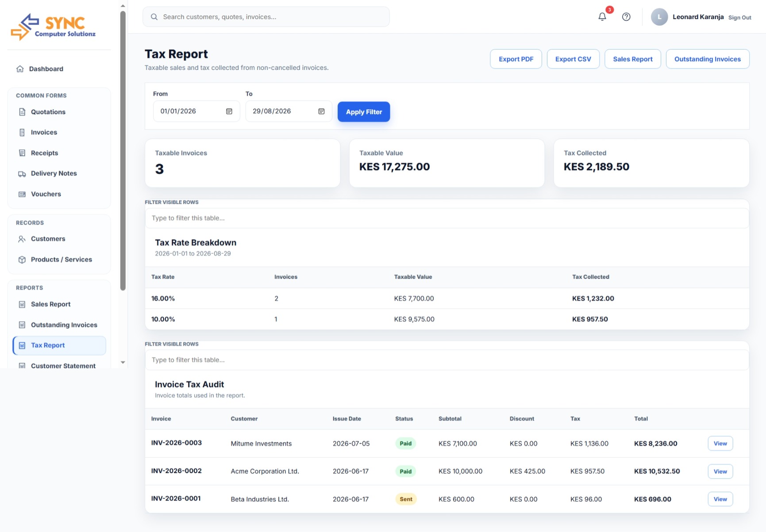
Task: Click the Vouchers sidebar icon
Action: tap(22, 194)
